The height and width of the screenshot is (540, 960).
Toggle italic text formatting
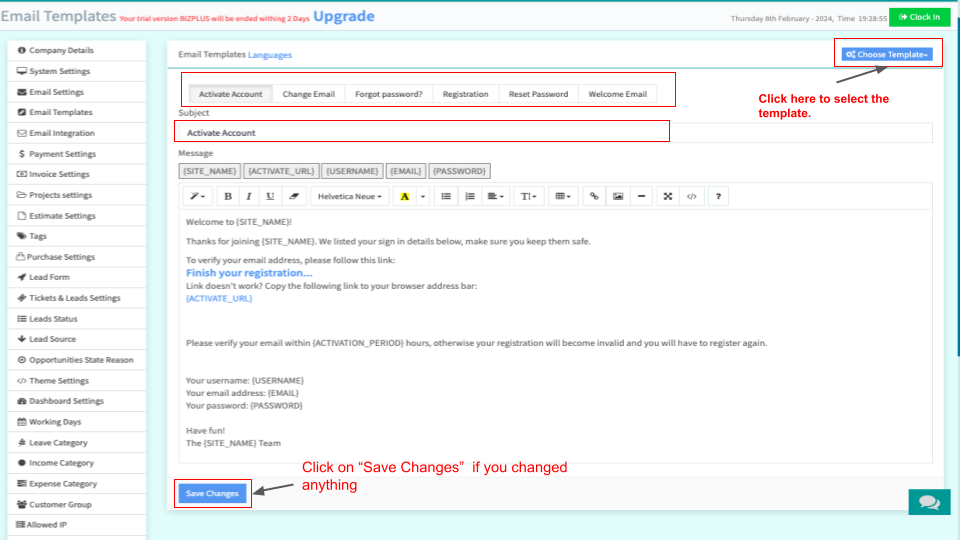click(249, 197)
